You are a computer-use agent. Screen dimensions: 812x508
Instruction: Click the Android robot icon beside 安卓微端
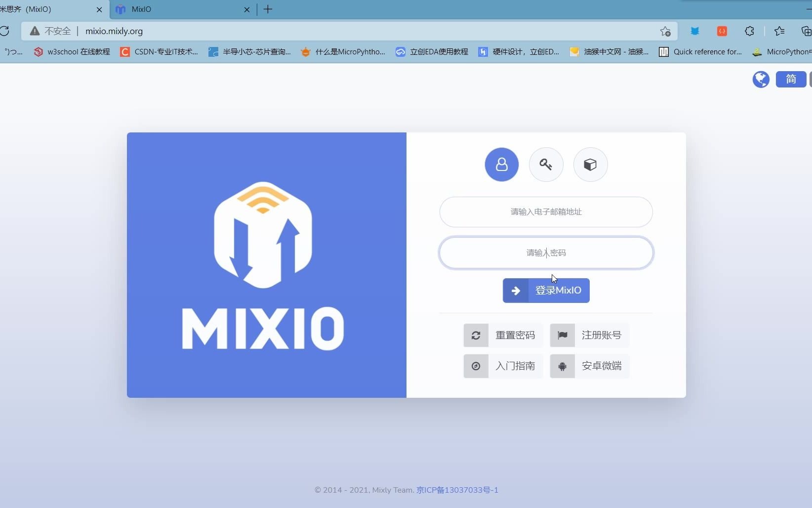(x=562, y=366)
